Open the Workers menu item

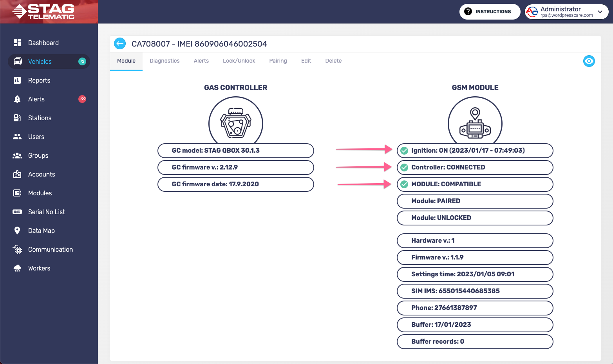pyautogui.click(x=49, y=268)
